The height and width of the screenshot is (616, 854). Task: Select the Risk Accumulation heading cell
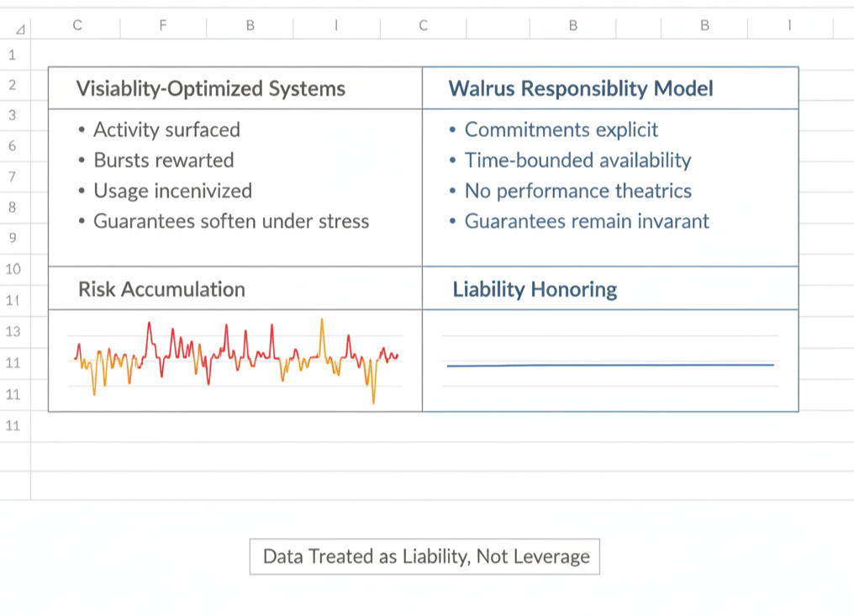point(161,289)
